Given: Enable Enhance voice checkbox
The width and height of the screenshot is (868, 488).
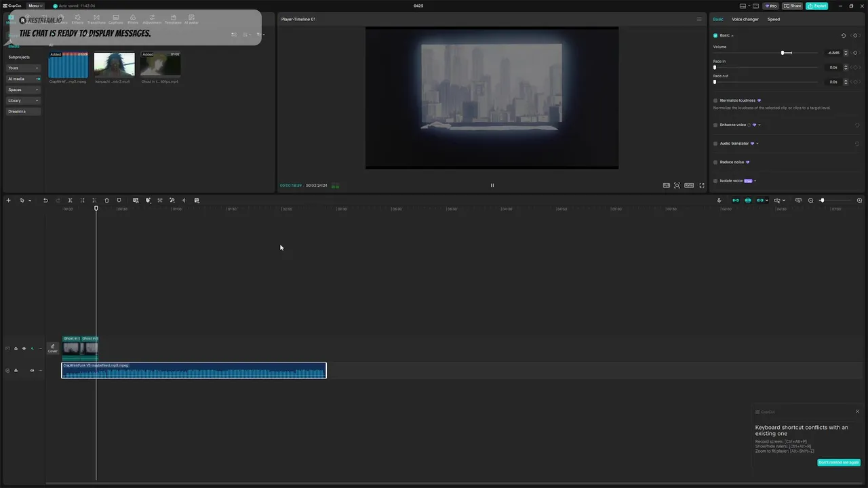Looking at the screenshot, I should (x=715, y=125).
